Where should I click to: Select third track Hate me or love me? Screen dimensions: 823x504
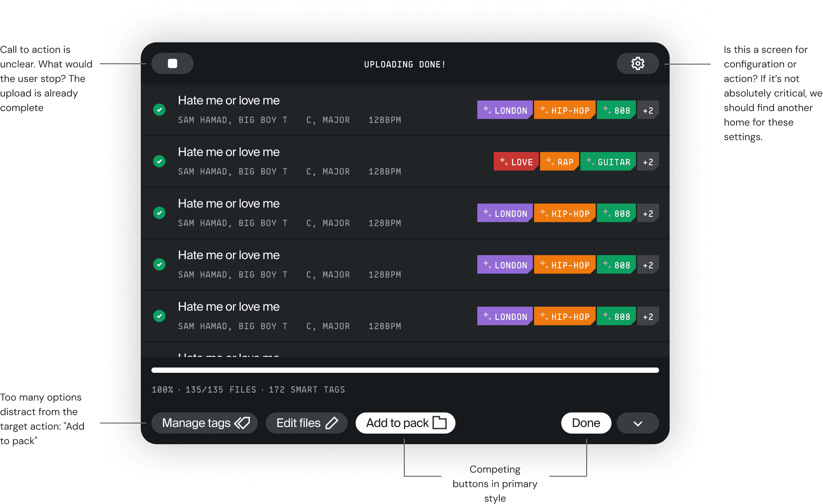228,203
